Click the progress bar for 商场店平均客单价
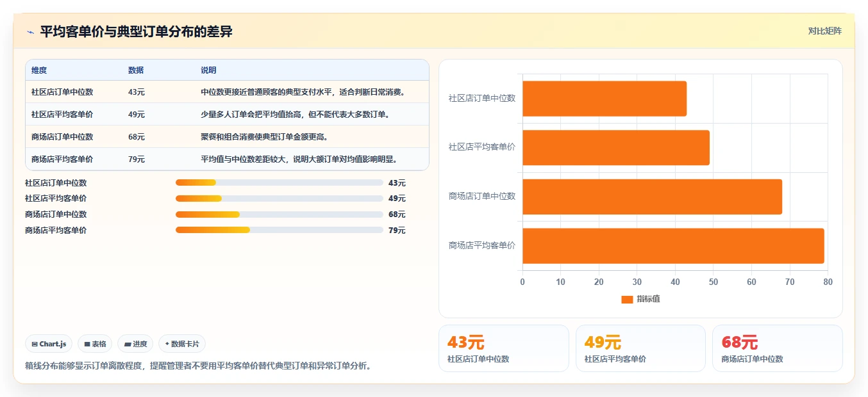The image size is (868, 397). pos(279,230)
